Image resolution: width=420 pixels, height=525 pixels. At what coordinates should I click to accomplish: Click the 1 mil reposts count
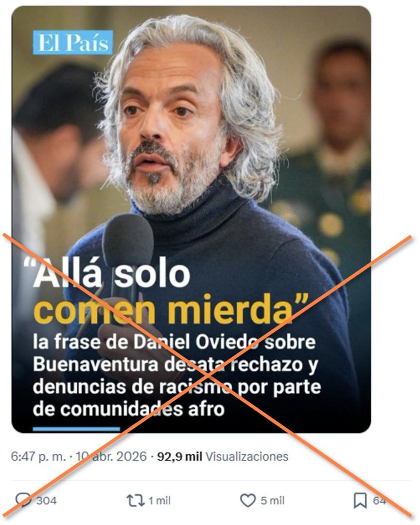[x=159, y=501]
